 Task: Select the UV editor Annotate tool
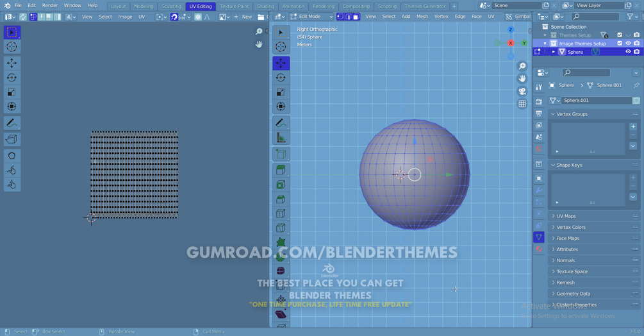click(12, 123)
